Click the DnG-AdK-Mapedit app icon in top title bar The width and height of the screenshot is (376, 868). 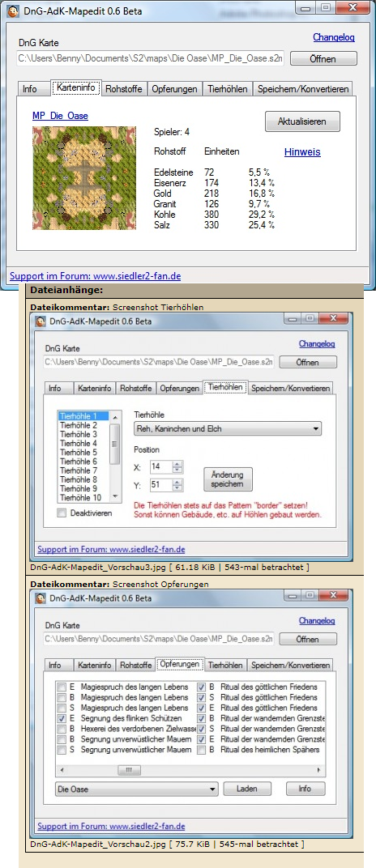[x=13, y=10]
